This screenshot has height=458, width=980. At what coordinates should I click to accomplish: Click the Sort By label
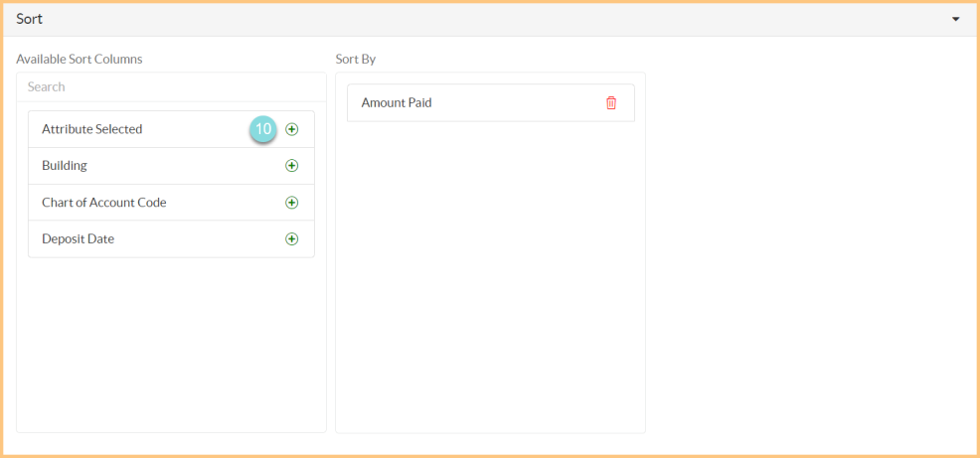tap(356, 60)
